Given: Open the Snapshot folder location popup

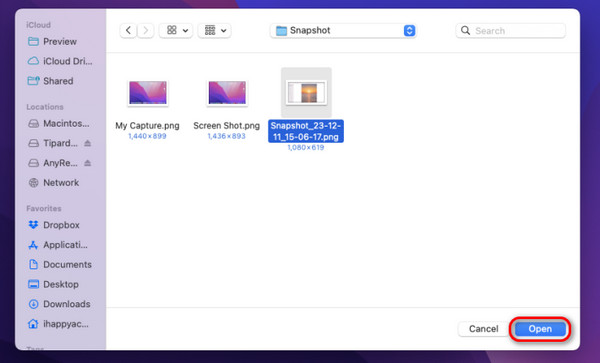Looking at the screenshot, I should pyautogui.click(x=343, y=31).
